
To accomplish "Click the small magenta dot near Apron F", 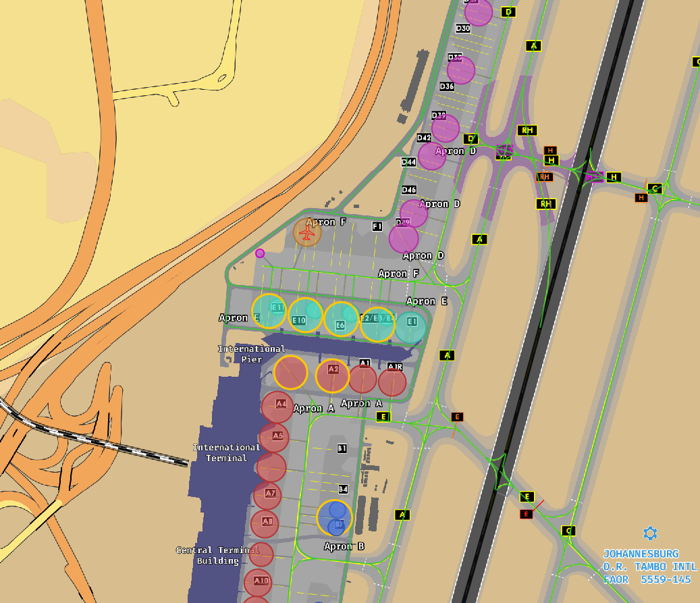I will click(260, 253).
